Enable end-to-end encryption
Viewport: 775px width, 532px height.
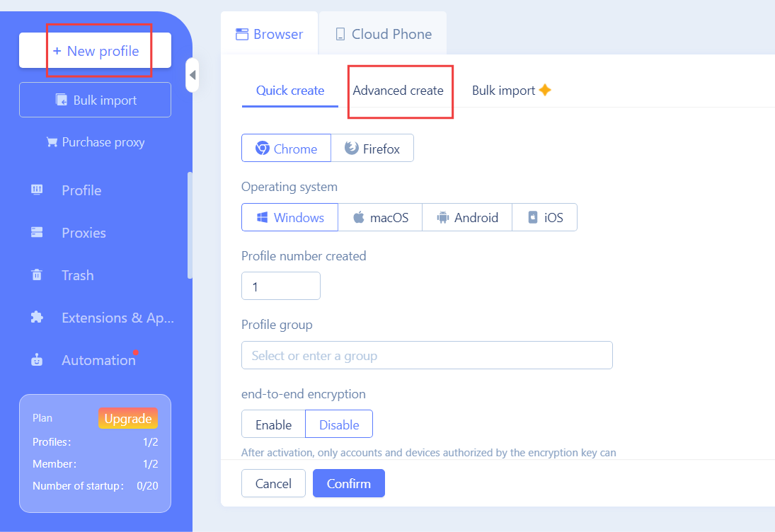273,424
